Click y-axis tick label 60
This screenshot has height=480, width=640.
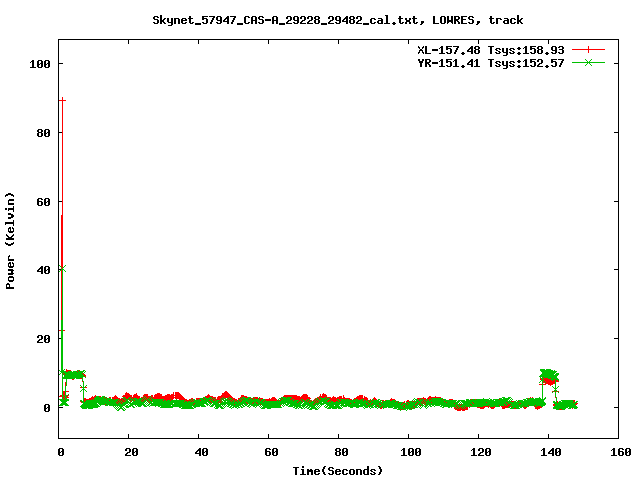coord(44,202)
